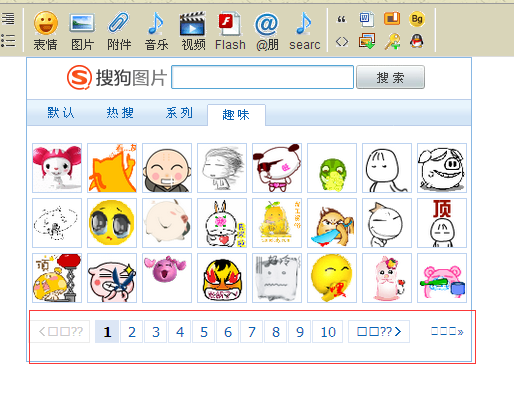Select the green frog sticker

click(332, 168)
